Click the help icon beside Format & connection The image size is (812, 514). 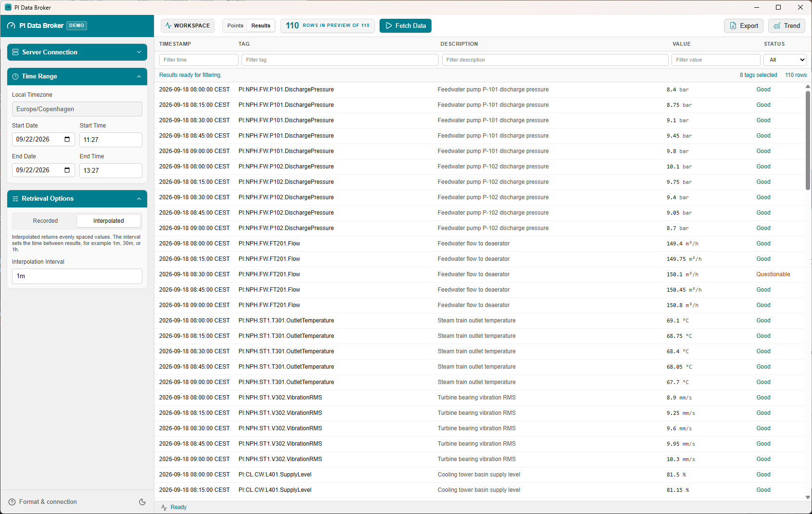pos(12,502)
